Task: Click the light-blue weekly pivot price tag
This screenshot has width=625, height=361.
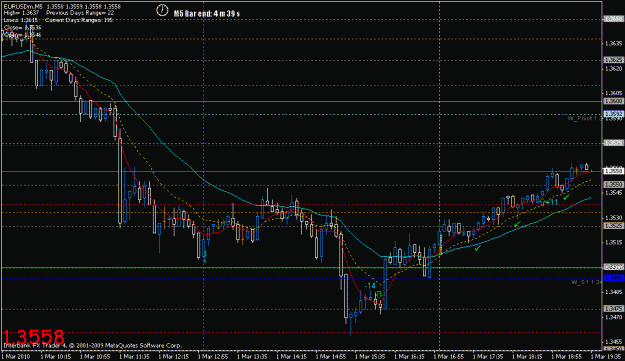Action: 613,114
